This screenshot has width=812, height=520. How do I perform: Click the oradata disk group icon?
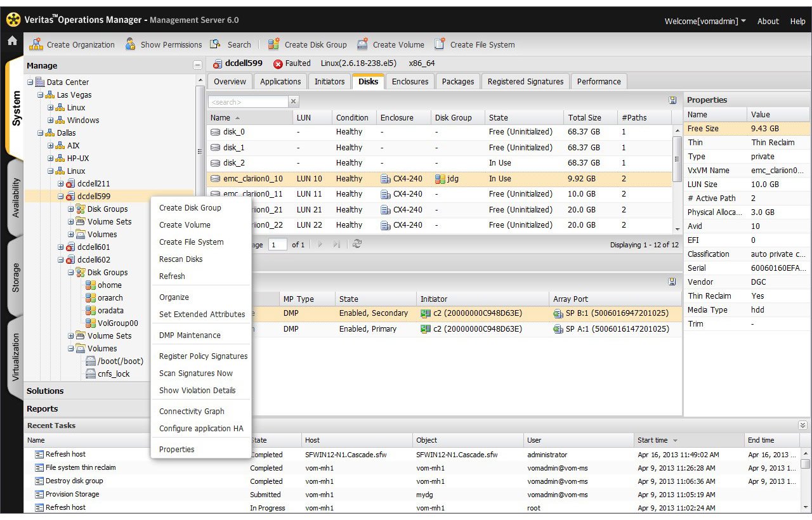91,311
